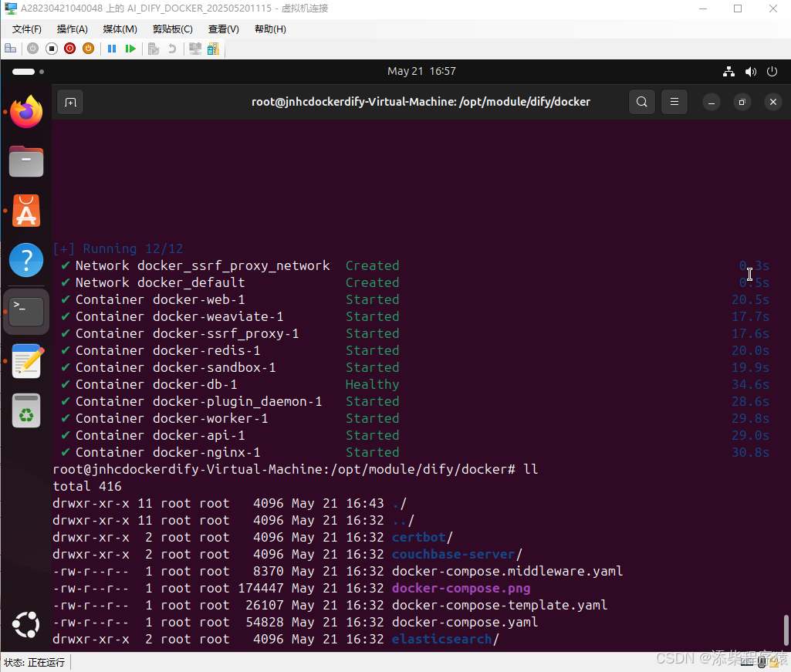
Task: Click 'docker-compose.png' filename
Action: [x=461, y=588]
